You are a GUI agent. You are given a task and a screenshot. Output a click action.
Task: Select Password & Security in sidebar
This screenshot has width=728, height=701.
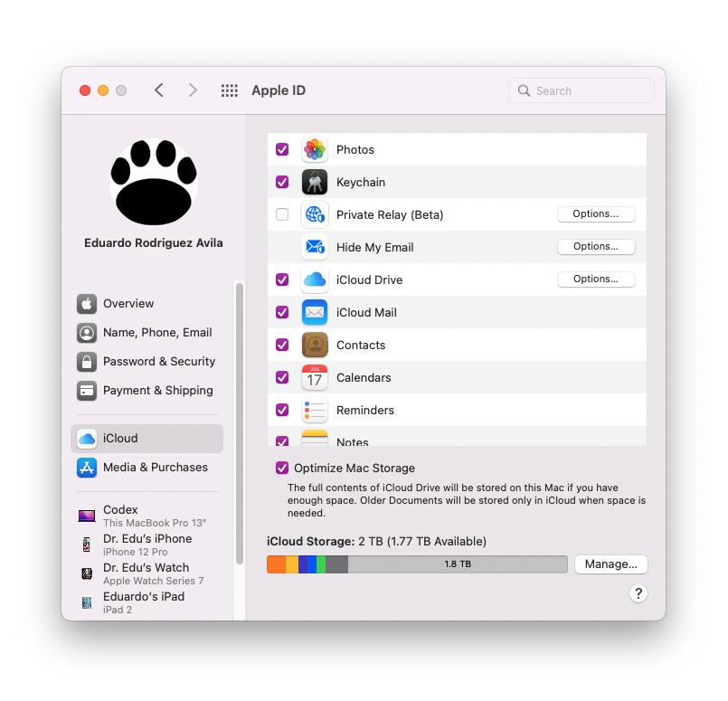(x=158, y=362)
